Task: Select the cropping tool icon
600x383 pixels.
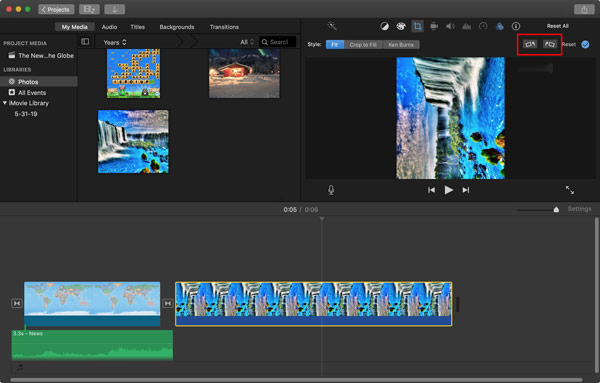Action: pyautogui.click(x=417, y=26)
